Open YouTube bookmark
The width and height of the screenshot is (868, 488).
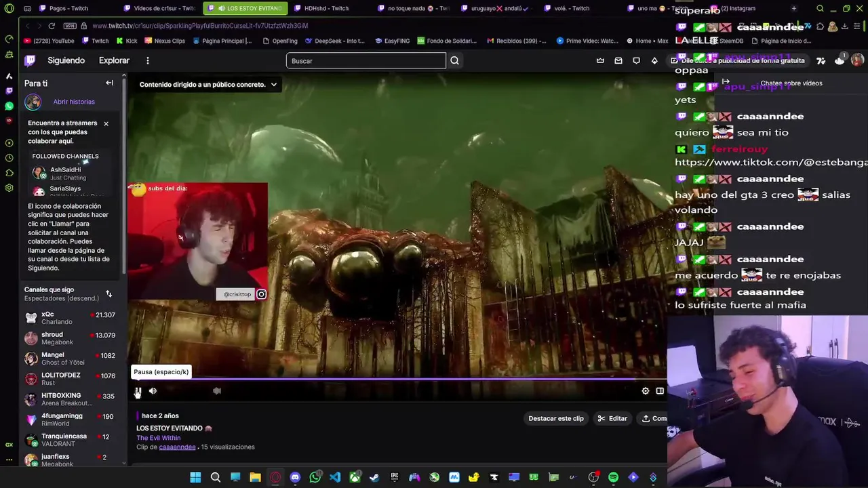pyautogui.click(x=48, y=41)
